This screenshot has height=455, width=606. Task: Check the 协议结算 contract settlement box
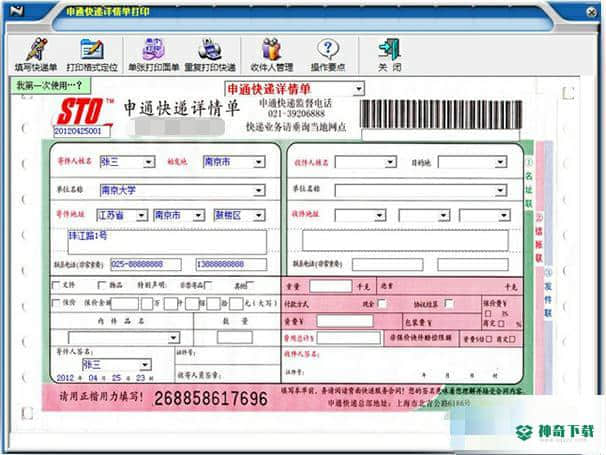pyautogui.click(x=449, y=303)
